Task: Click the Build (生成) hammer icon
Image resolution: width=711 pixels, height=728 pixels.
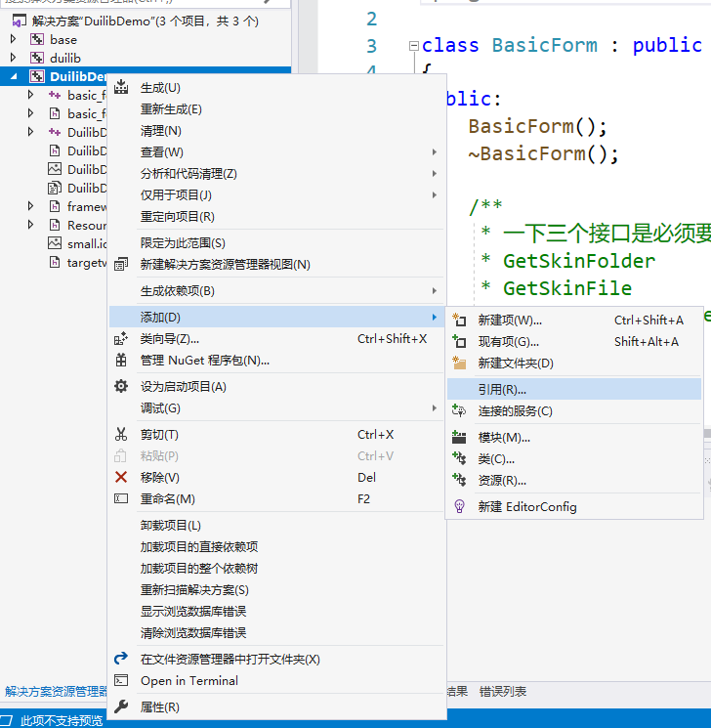Action: (x=121, y=88)
